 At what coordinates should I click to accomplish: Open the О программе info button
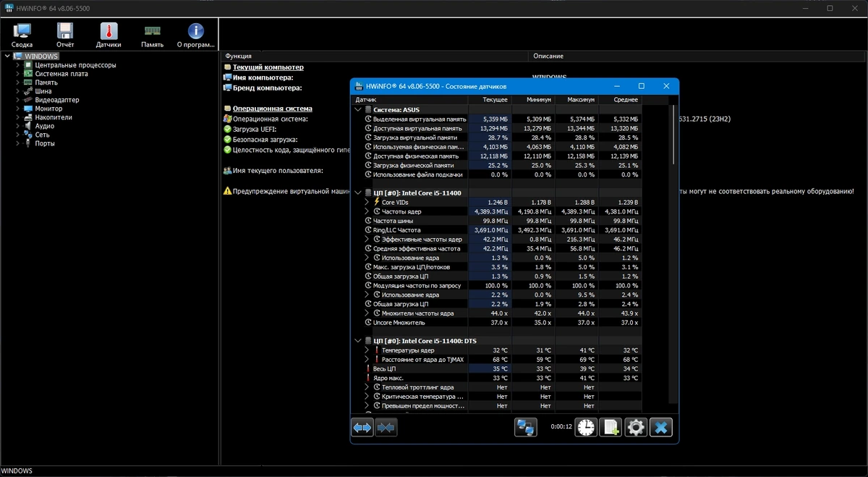click(x=195, y=35)
